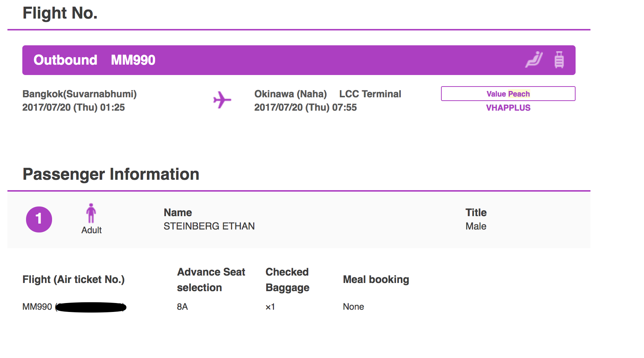Click the checked baggage ×1 value
This screenshot has height=358, width=644.
[270, 307]
